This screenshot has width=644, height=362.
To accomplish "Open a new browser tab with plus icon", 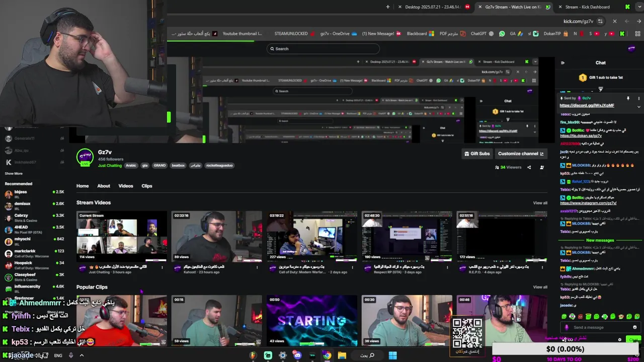I will (387, 7).
